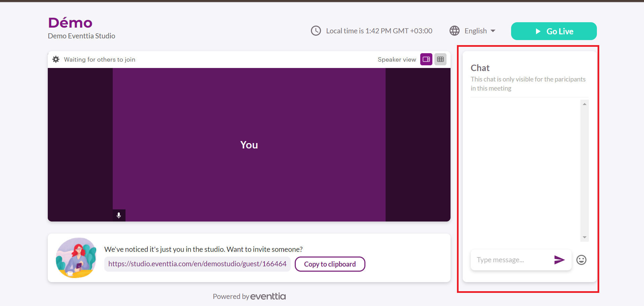This screenshot has width=644, height=306.
Task: Click the Type message input field
Action: (x=511, y=260)
